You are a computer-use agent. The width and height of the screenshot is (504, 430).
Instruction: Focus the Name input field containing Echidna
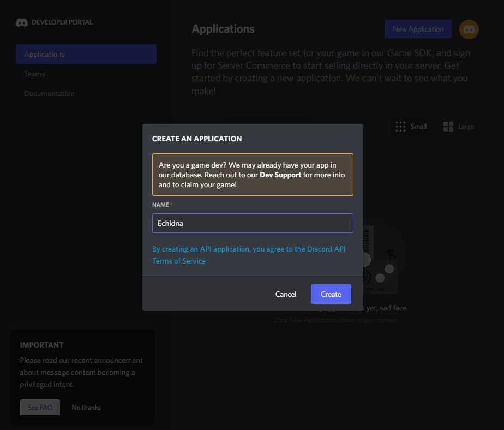tap(253, 223)
